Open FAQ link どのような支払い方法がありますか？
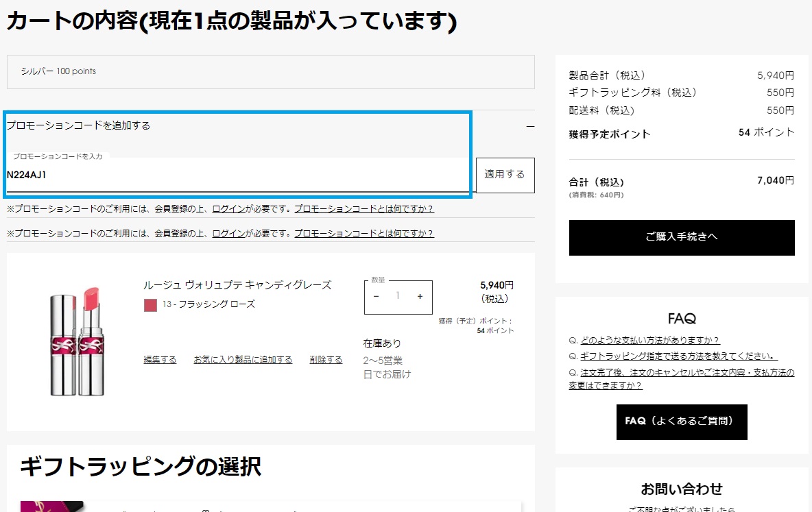Viewport: 812px width, 512px height. [x=650, y=341]
